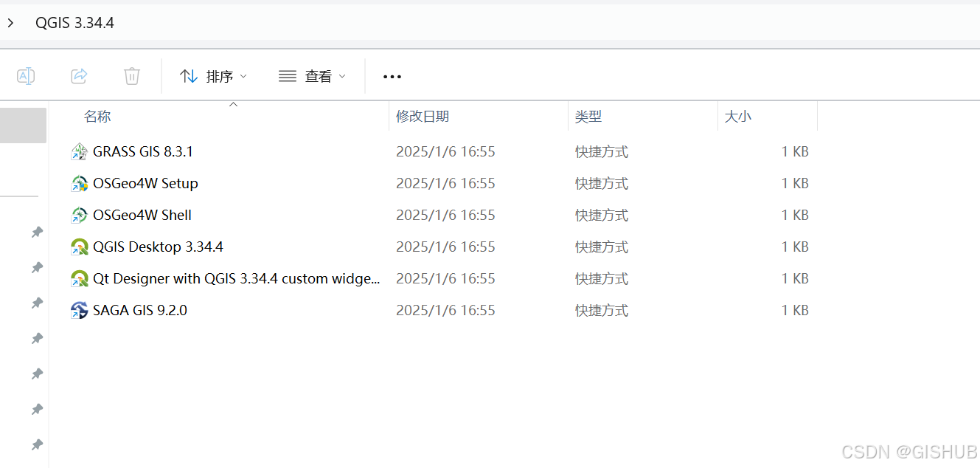Select the OSGeo4W Shell shortcut icon
Viewport: 980px width, 468px height.
tap(79, 216)
